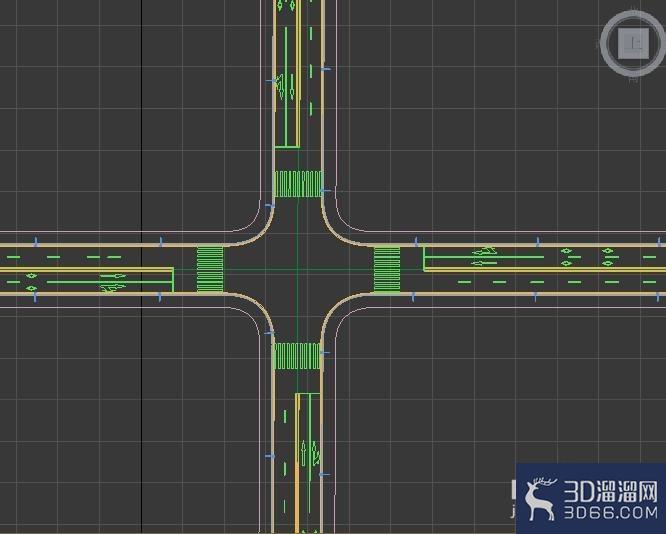This screenshot has width=666, height=534.
Task: Select the north arm crosswalk marking
Action: (x=298, y=184)
